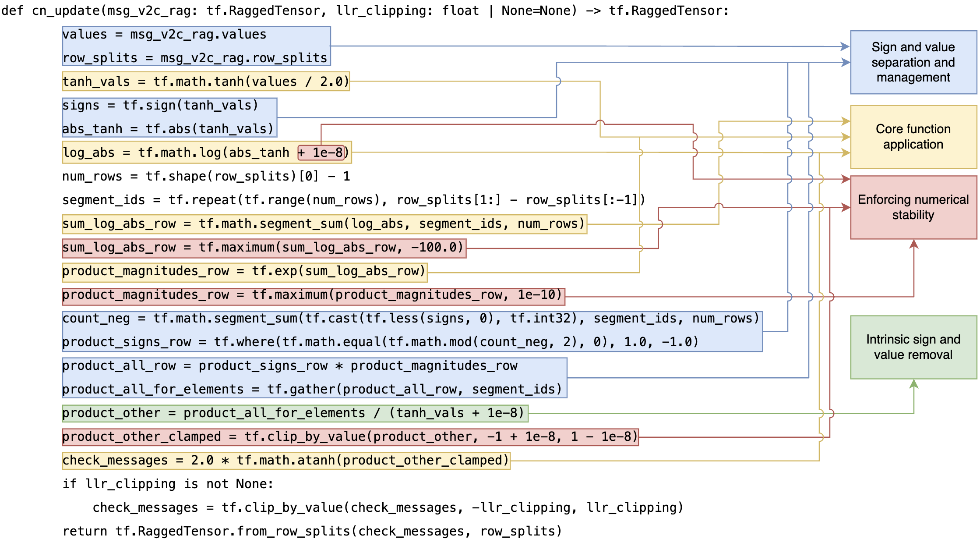
Task: Click 'product_all_row = product_signs_row' line
Action: (x=290, y=365)
